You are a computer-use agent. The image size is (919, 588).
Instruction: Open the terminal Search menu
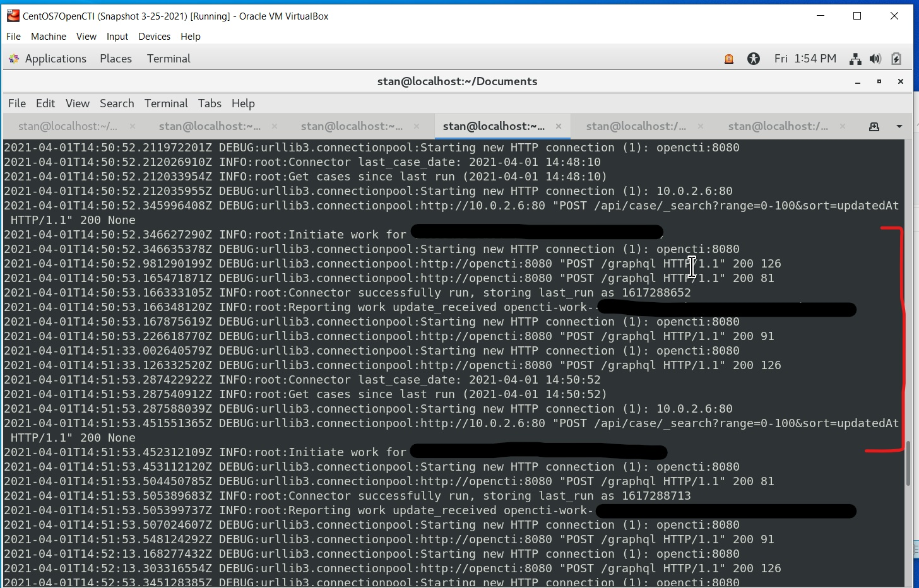117,103
